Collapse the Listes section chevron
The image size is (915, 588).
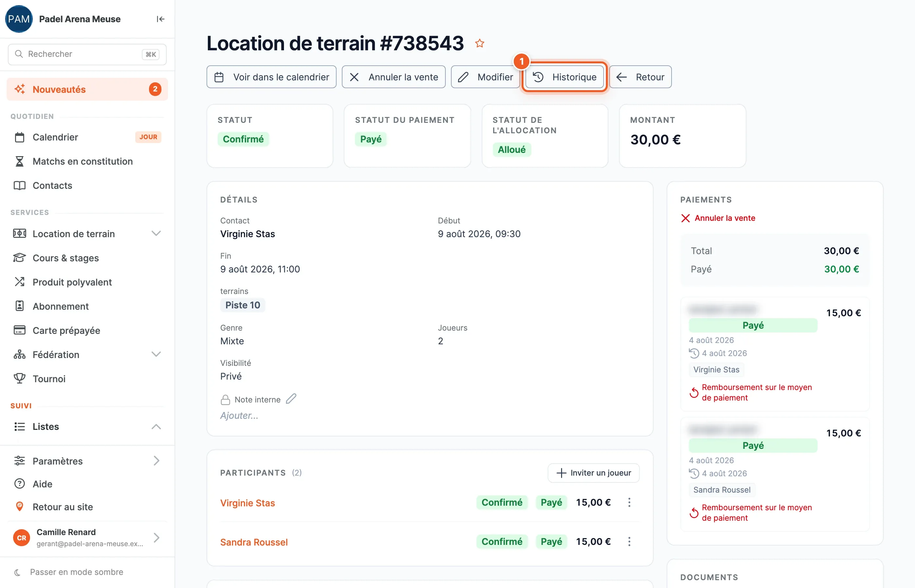point(156,427)
